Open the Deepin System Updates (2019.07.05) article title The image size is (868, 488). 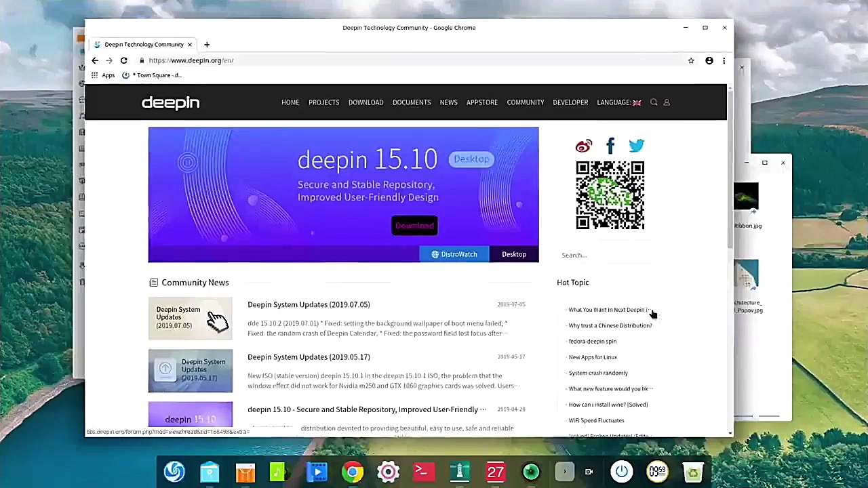pos(309,304)
